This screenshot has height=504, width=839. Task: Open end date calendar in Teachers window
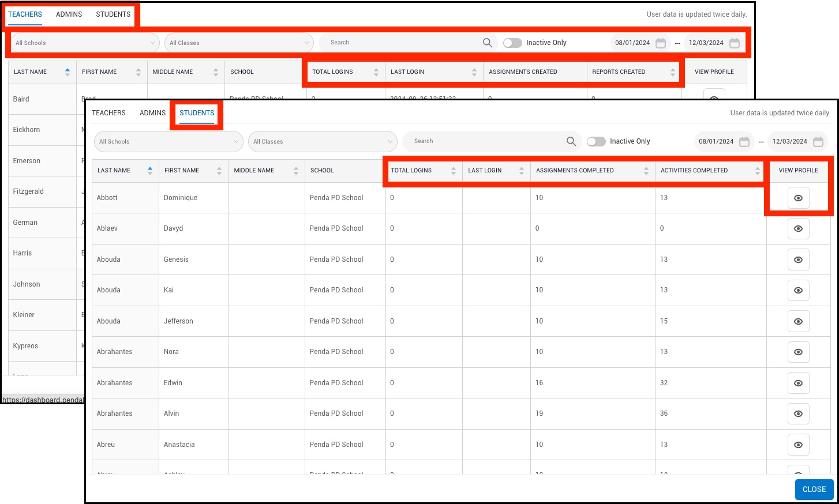tap(735, 43)
